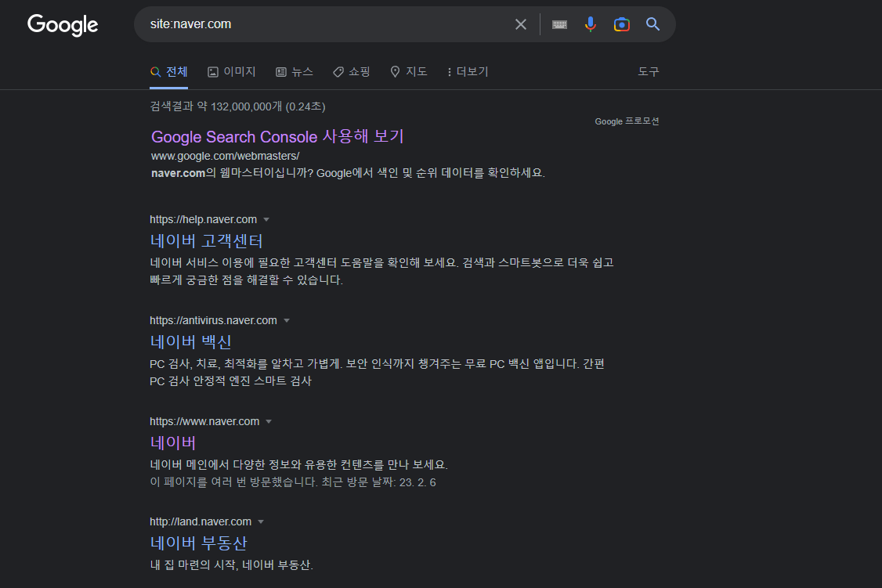
Task: Start voice search with microphone icon
Action: 590,24
